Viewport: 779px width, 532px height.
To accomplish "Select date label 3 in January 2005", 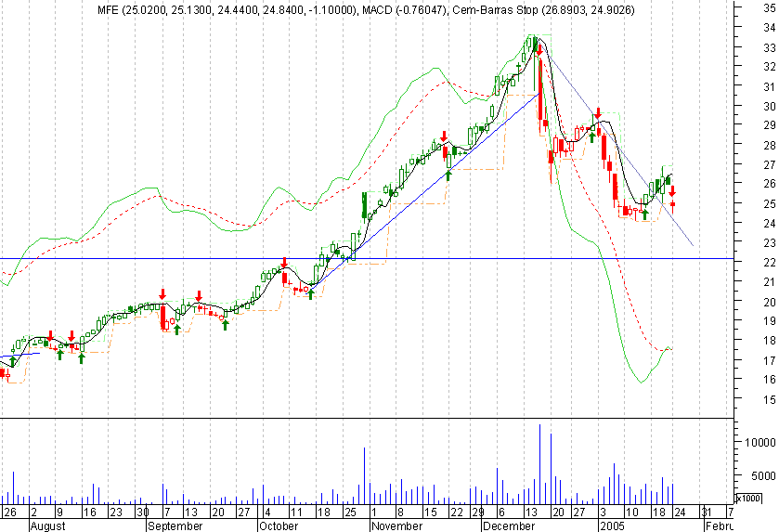I will pos(603,513).
